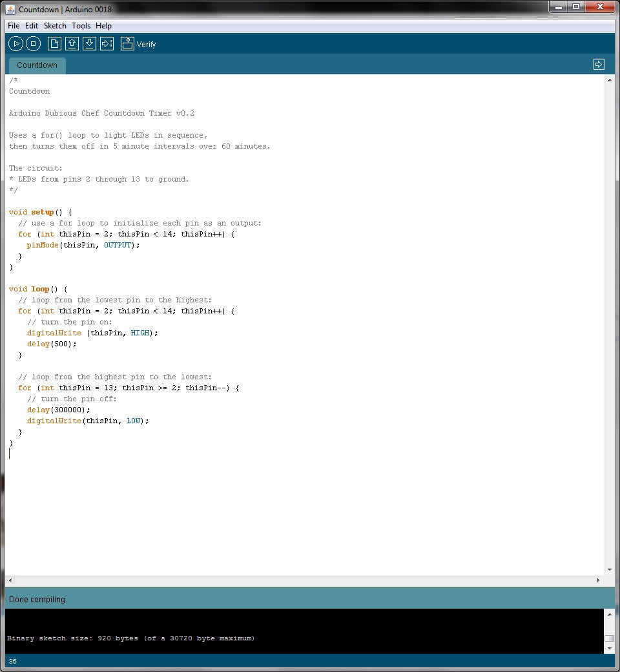Screen dimensions: 620x672
Task: Click the Verify play button in toolbar
Action: [x=16, y=44]
